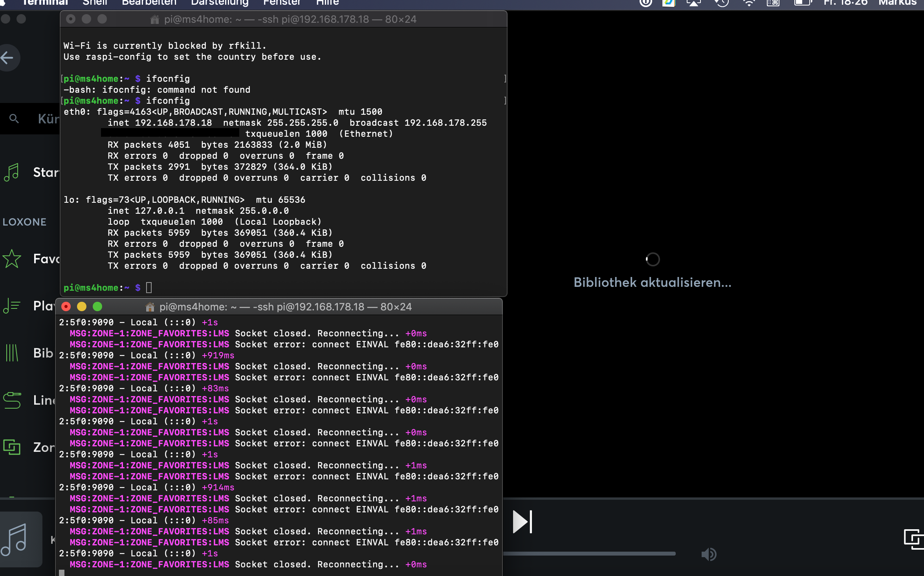The width and height of the screenshot is (924, 576).
Task: Open Time Machine menu bar icon
Action: pyautogui.click(x=722, y=3)
